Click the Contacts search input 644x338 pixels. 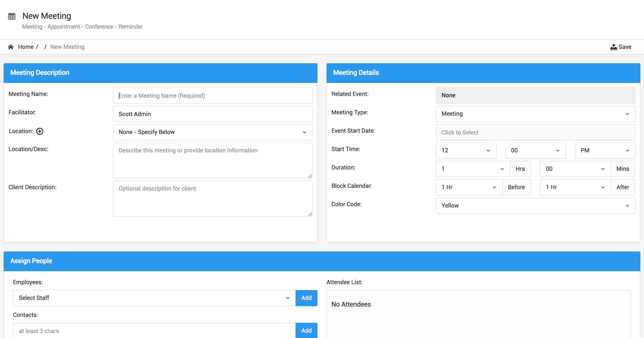click(x=154, y=331)
